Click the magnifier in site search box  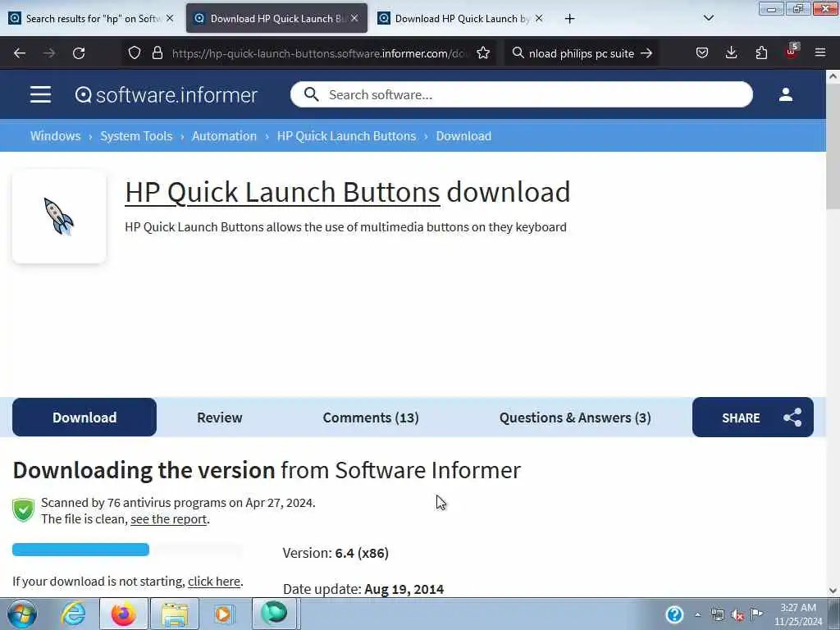(311, 95)
